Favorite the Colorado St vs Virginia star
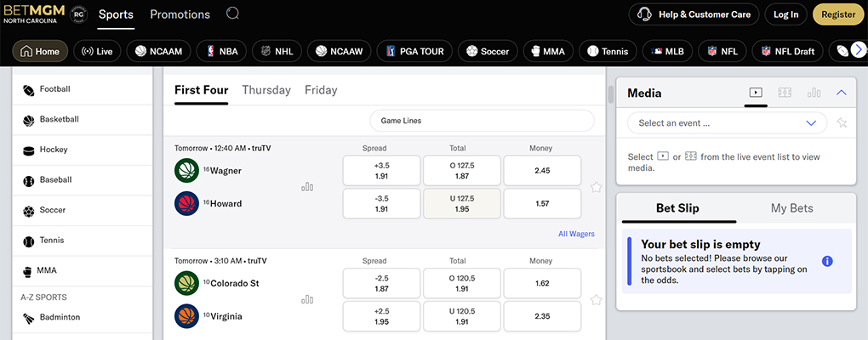Image resolution: width=868 pixels, height=340 pixels. (596, 300)
